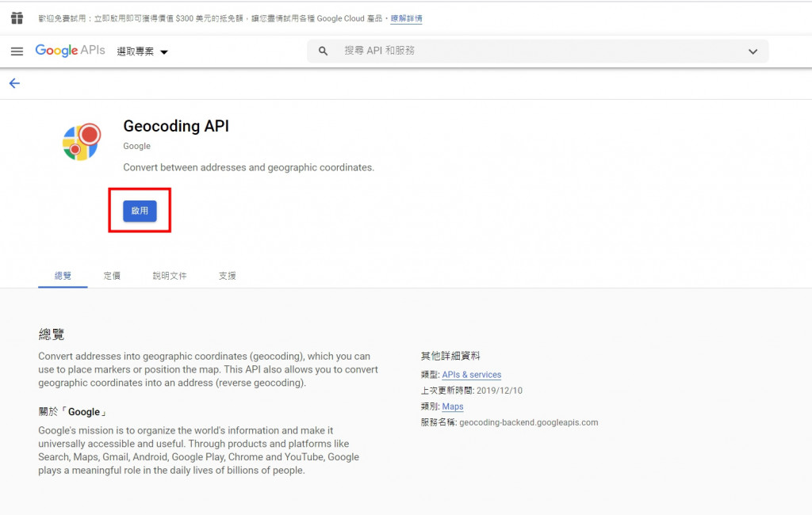Viewport: 812px width, 515px height.
Task: Click the Geocoding API map logo
Action: pyautogui.click(x=82, y=142)
